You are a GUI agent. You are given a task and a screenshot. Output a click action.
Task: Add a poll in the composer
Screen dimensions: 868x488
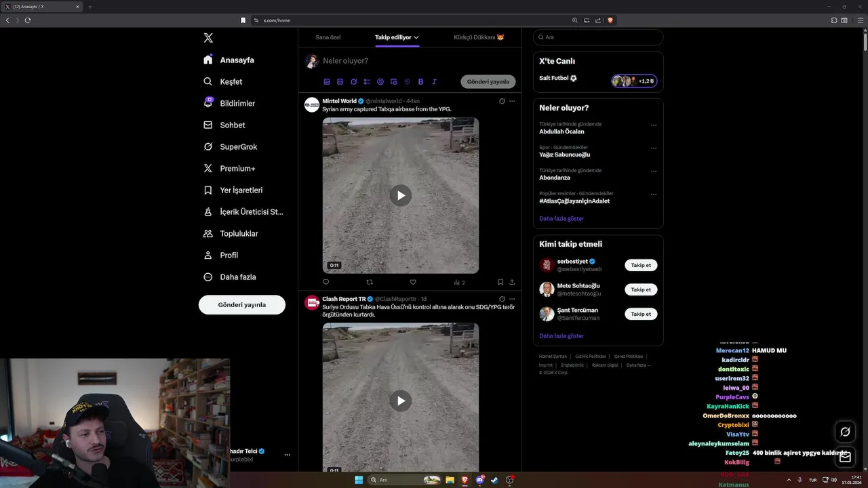click(367, 81)
